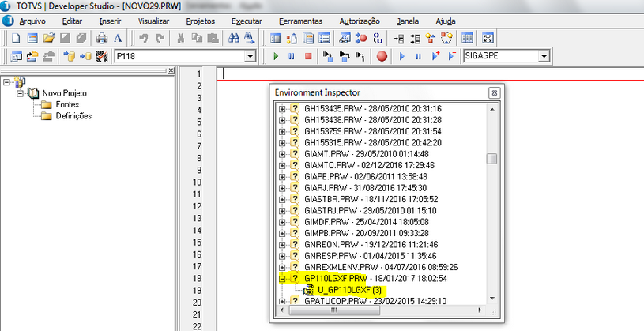The height and width of the screenshot is (331, 644).
Task: Click the binoculars with arrow Find Next icon
Action: click(250, 38)
